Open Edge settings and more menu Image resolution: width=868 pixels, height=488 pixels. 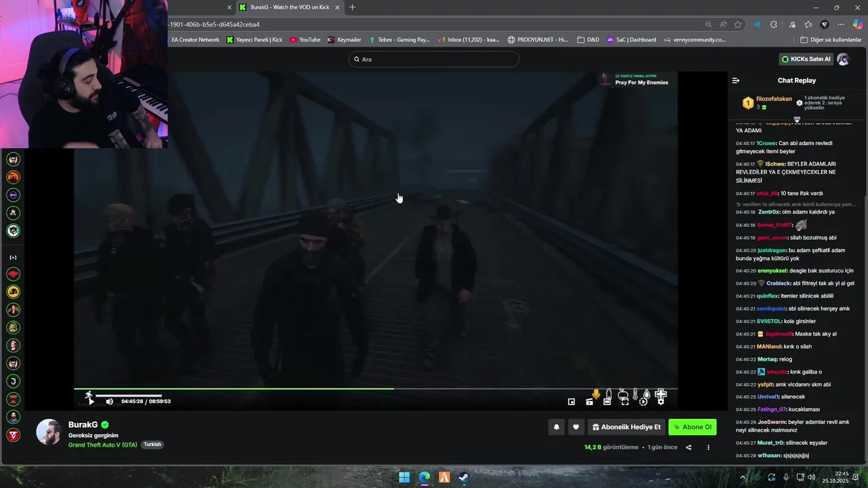click(x=841, y=24)
